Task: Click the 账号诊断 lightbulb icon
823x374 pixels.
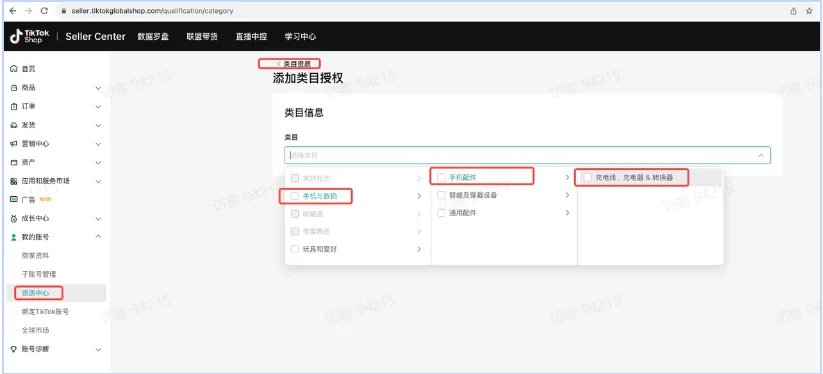Action: pos(14,349)
